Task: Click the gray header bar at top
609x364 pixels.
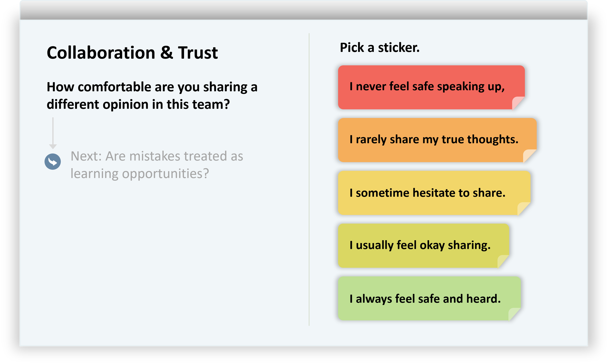Action: pos(304,10)
